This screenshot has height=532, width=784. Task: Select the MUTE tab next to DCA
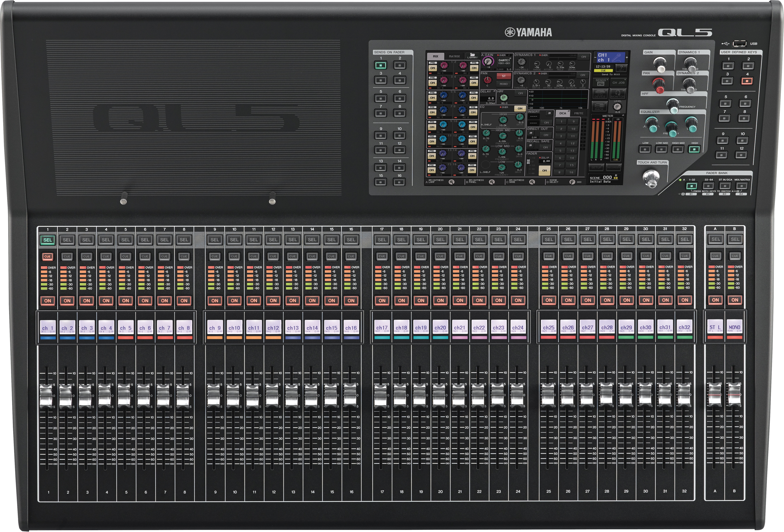pos(579,113)
